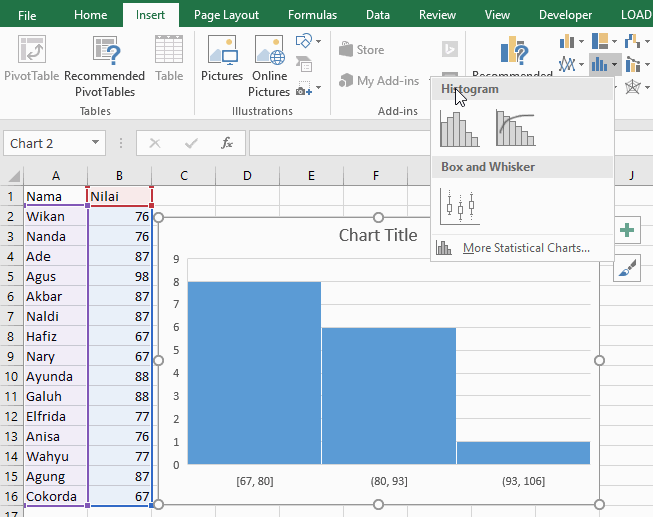
Task: Click the formula bar input
Action: point(339,143)
